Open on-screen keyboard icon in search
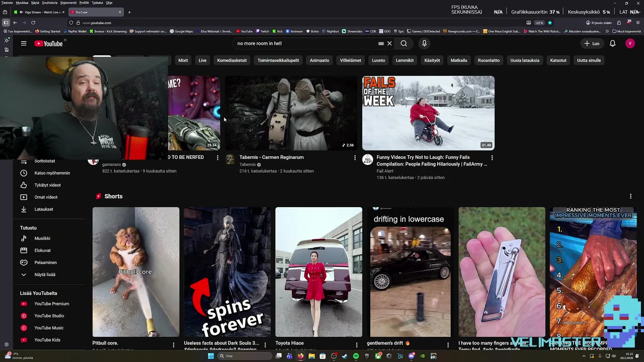644x362 pixels. [x=381, y=44]
